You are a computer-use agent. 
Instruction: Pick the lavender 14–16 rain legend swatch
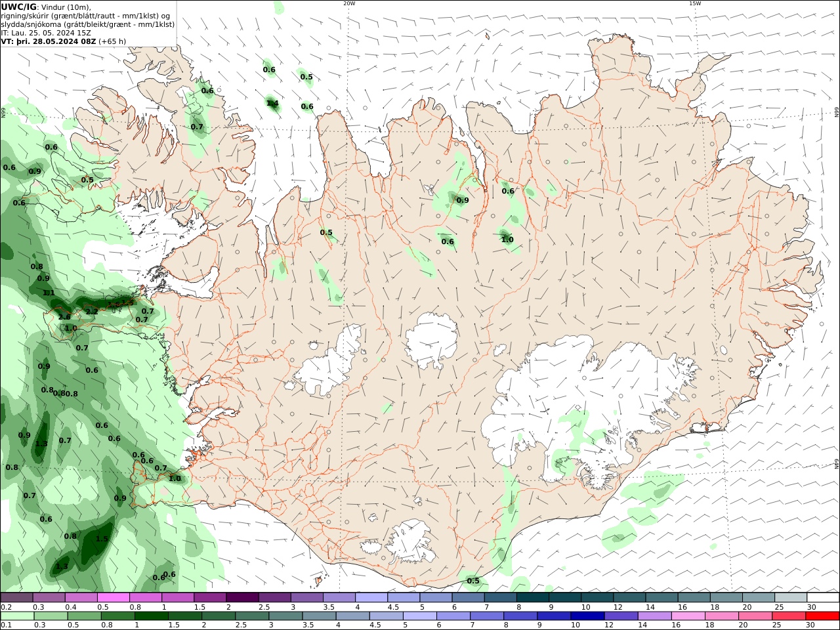coord(654,616)
